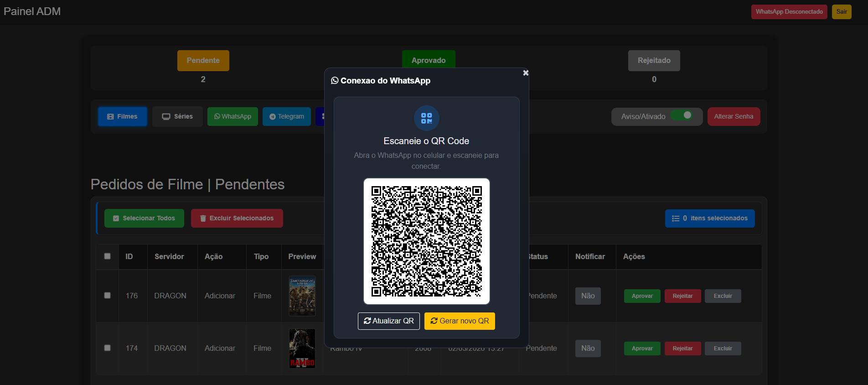Click Excluir Selecionados trash button
868x385 pixels.
(x=237, y=219)
